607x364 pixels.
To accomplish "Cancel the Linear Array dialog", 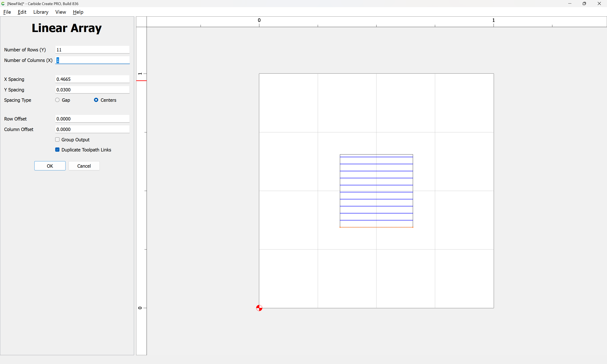I will click(x=84, y=166).
